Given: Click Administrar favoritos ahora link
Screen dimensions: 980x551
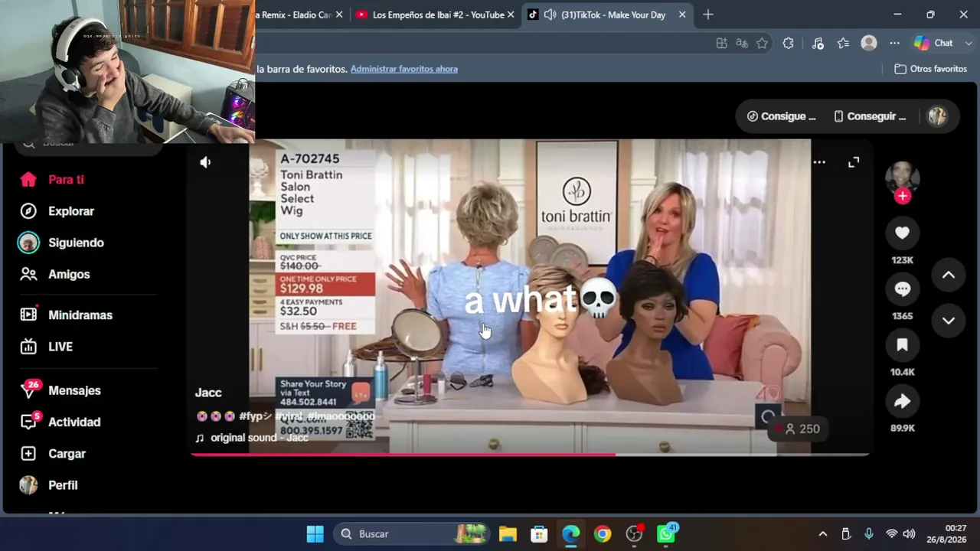Looking at the screenshot, I should click(404, 69).
